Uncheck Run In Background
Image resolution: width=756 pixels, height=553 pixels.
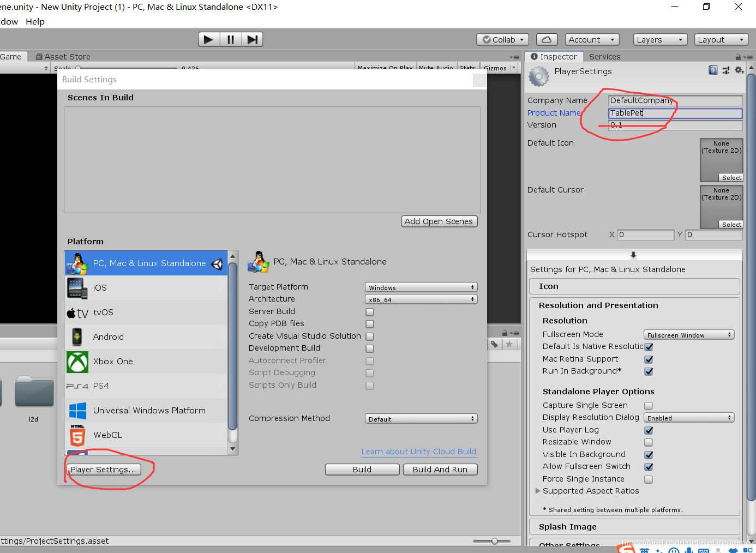coord(649,371)
